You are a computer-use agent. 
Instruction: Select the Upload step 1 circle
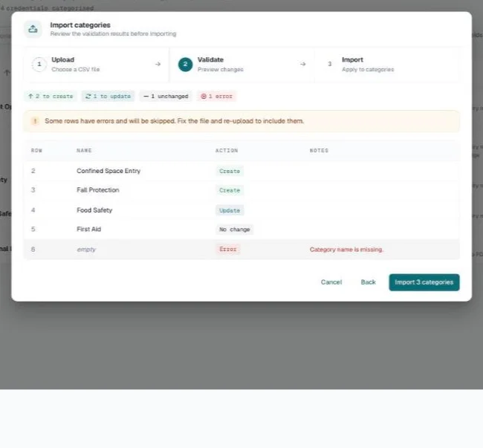(x=39, y=65)
